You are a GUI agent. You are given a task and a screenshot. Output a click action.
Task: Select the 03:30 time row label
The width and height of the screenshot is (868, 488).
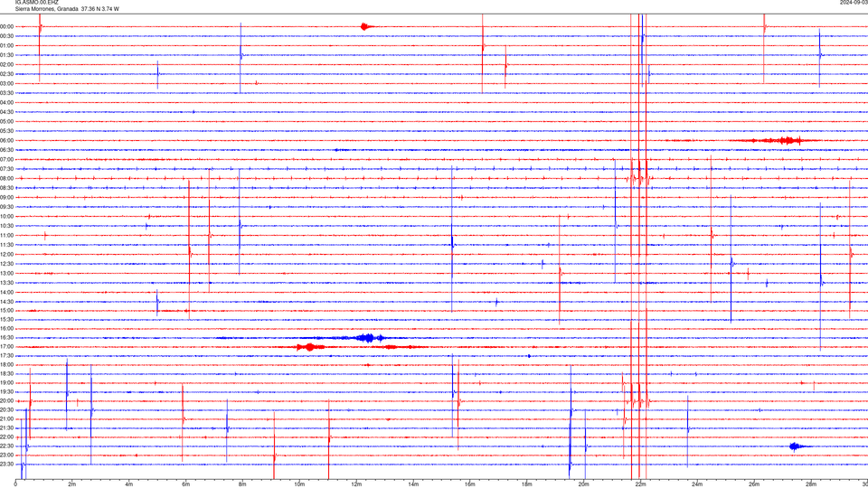pyautogui.click(x=7, y=93)
